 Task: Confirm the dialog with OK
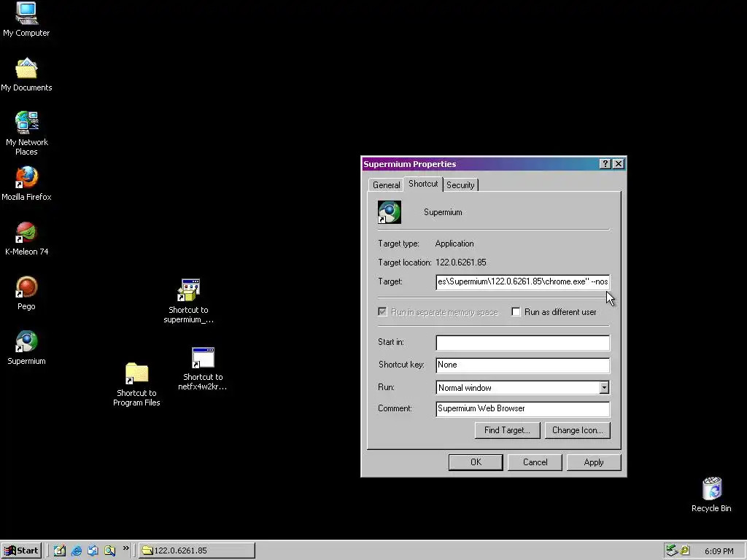(476, 462)
